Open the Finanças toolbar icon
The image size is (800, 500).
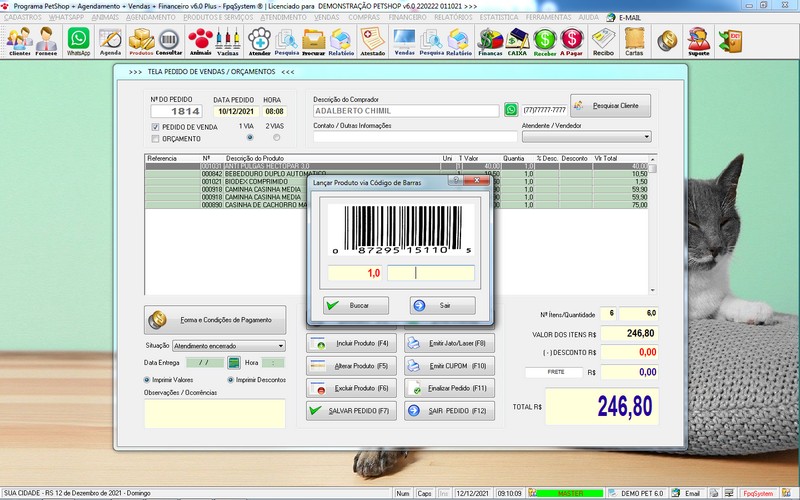click(490, 41)
